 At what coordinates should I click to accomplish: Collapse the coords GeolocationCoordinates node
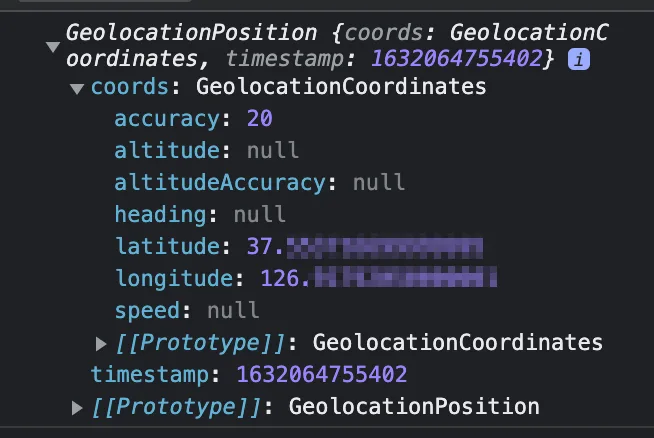(x=77, y=88)
